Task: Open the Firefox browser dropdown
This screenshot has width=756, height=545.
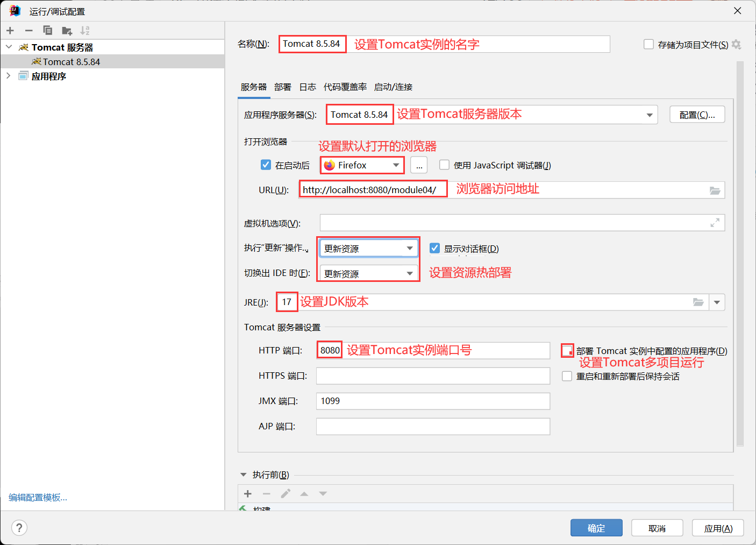Action: [396, 165]
